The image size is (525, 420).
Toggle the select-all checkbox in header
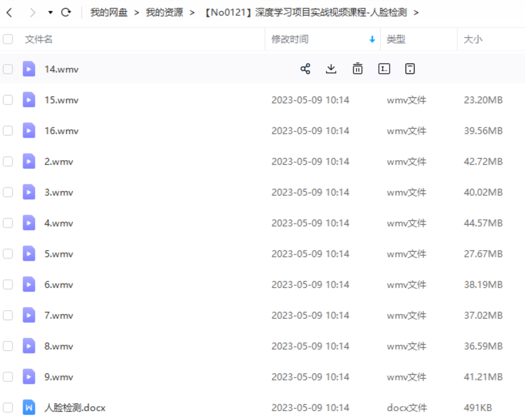click(x=8, y=39)
